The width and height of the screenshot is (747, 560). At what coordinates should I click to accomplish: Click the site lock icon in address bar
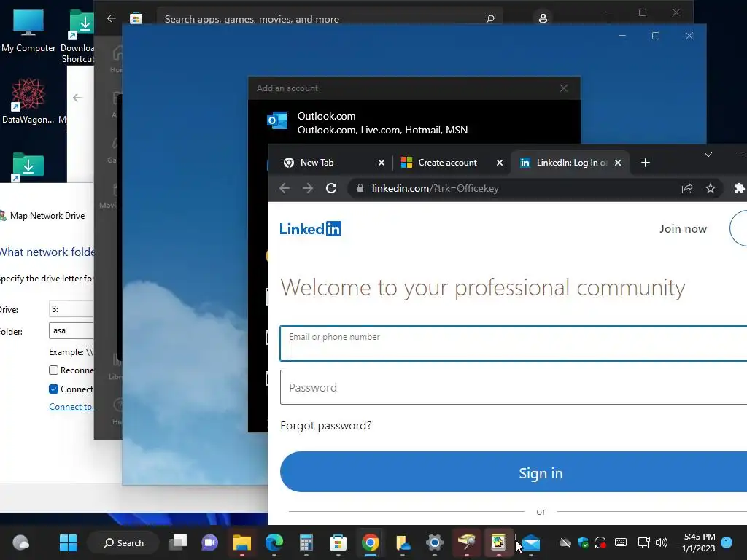pos(360,189)
